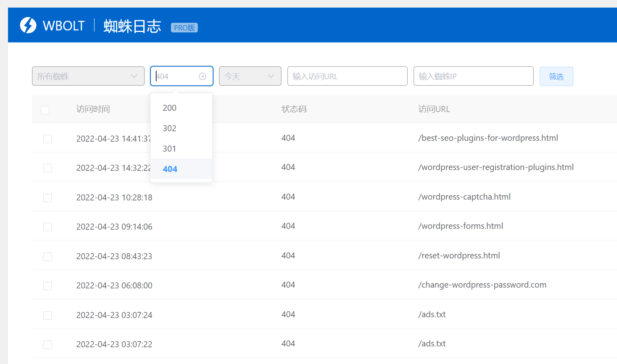Click the status code combo box
617x364 pixels.
point(176,76)
